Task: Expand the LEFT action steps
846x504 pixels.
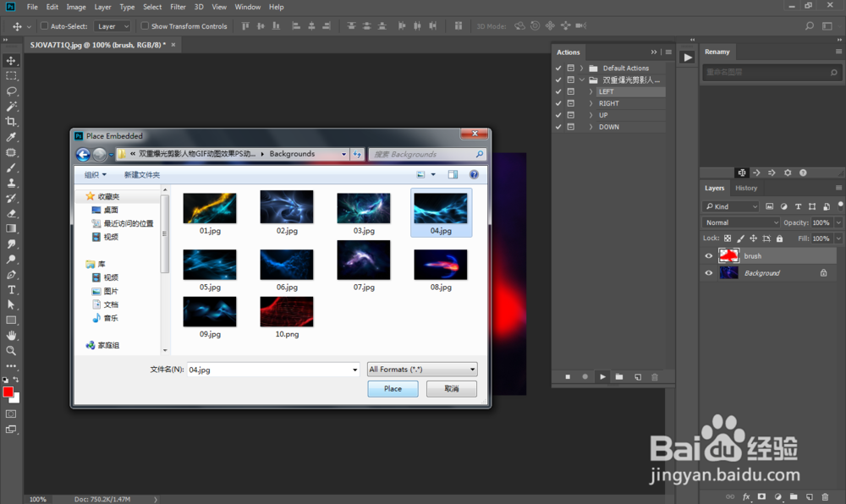Action: 591,91
